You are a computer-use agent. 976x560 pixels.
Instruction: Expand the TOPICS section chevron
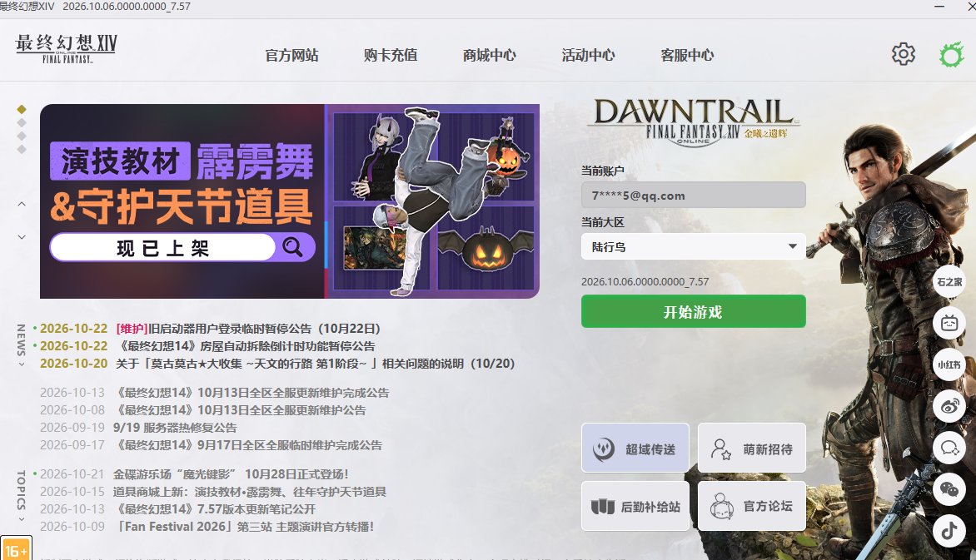coord(21,519)
